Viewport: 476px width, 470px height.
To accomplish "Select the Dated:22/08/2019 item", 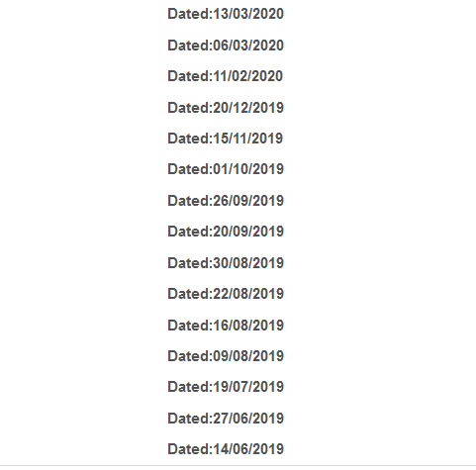I will point(226,294).
